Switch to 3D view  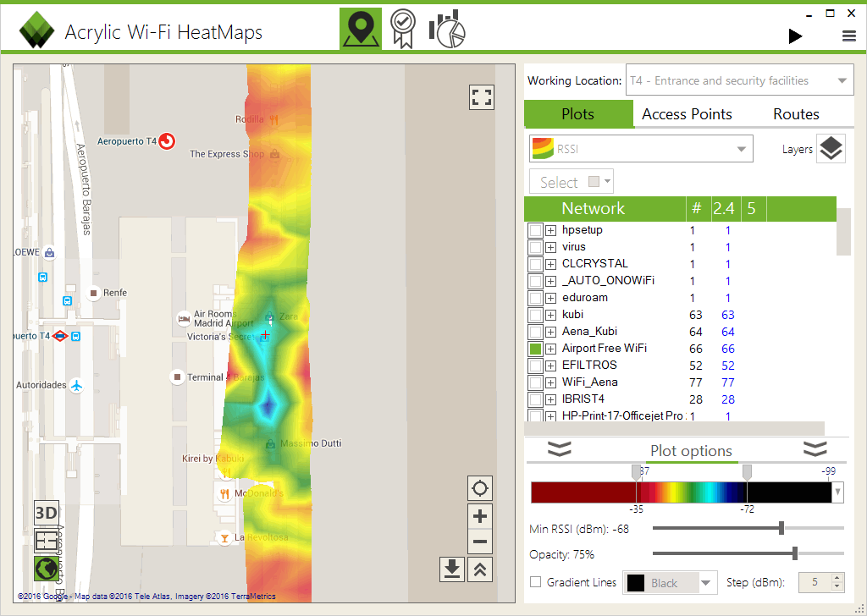pos(46,514)
